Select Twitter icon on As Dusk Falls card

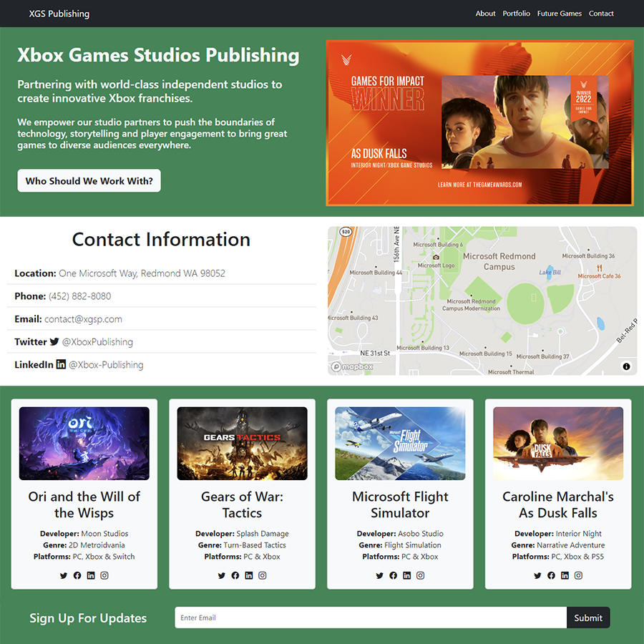(537, 575)
